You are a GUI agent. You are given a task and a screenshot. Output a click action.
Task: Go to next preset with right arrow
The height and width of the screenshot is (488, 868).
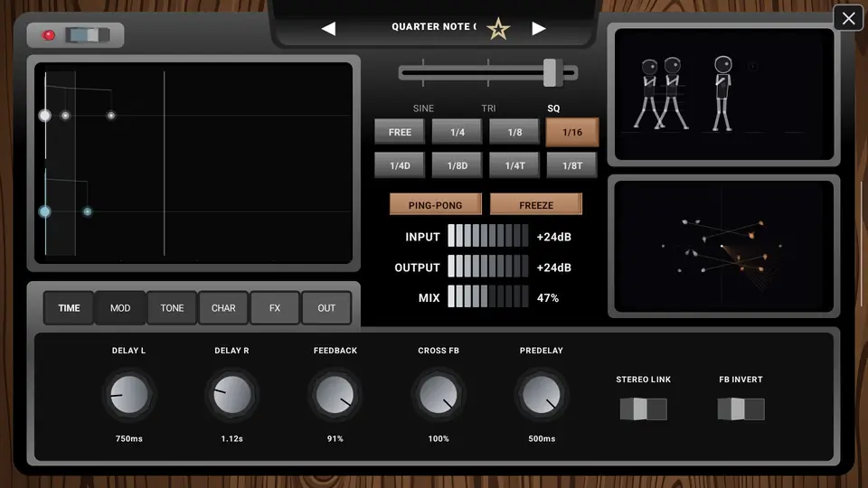[x=539, y=28]
